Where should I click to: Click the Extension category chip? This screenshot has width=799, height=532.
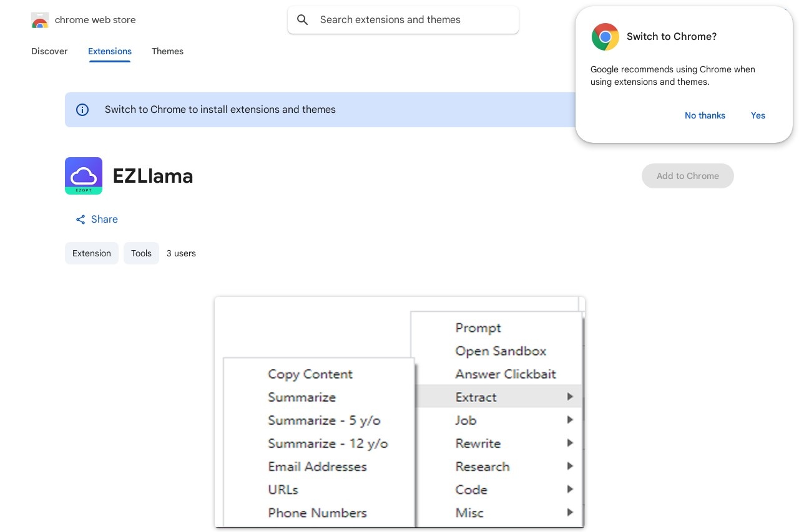92,253
